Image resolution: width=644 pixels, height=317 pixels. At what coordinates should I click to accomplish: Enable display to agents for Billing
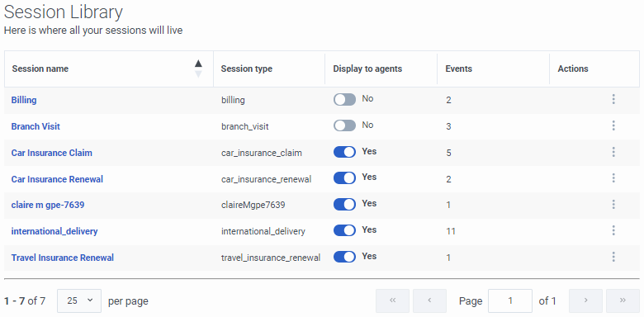pos(344,99)
